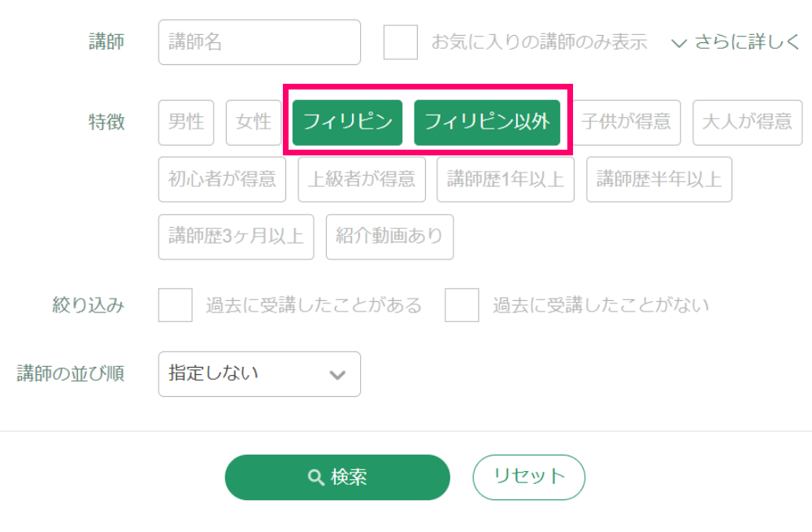Click the green 検索 search button

click(x=337, y=477)
